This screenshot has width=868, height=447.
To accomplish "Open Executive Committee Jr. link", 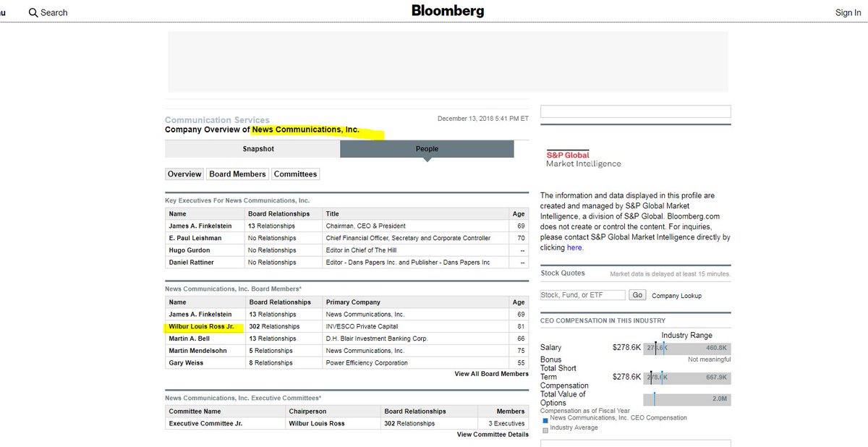I will [x=205, y=423].
